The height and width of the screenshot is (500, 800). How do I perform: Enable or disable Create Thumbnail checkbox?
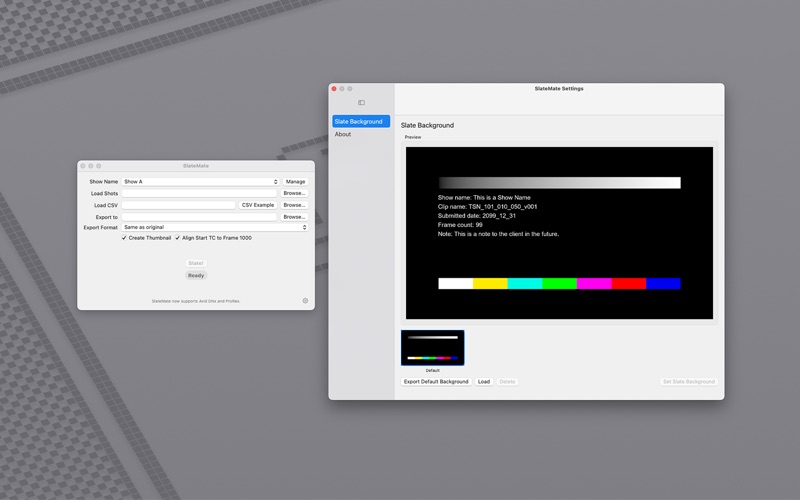coord(124,238)
